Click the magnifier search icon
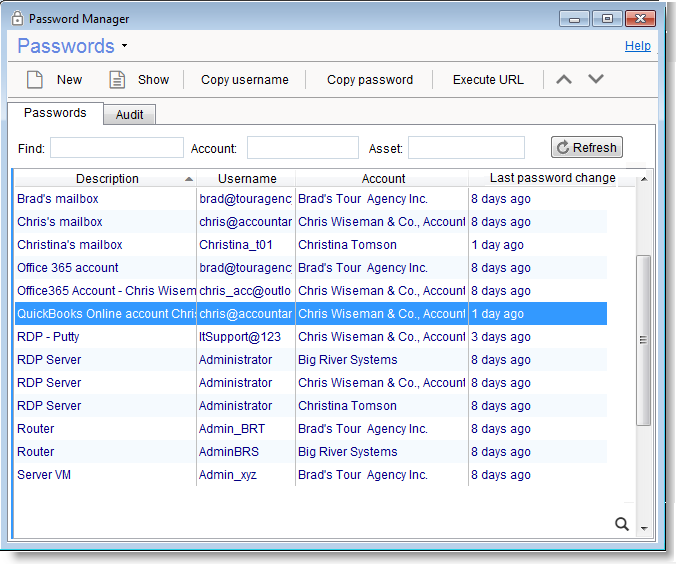The width and height of the screenshot is (676, 564). click(x=621, y=523)
